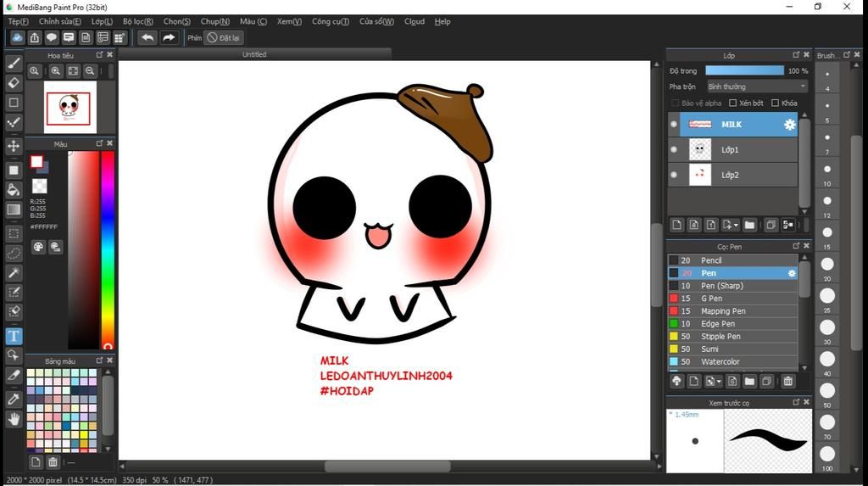The height and width of the screenshot is (486, 868).
Task: Undock the Lớp panel
Action: tap(796, 55)
